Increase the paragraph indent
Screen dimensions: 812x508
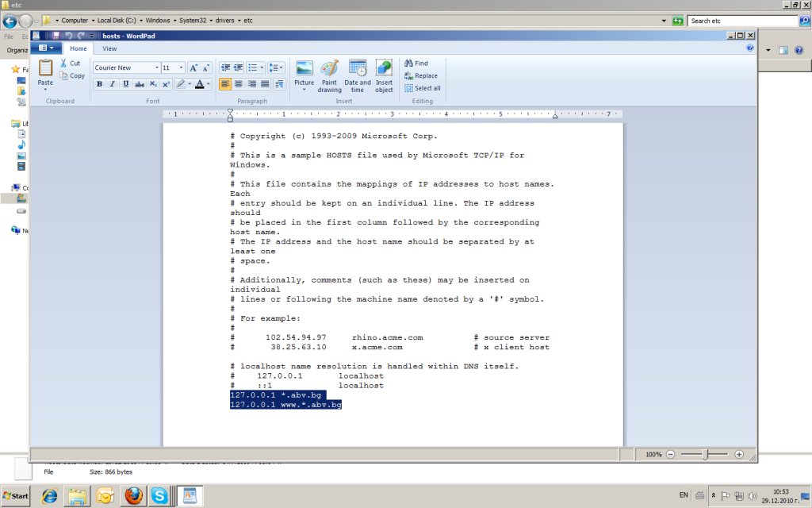238,68
